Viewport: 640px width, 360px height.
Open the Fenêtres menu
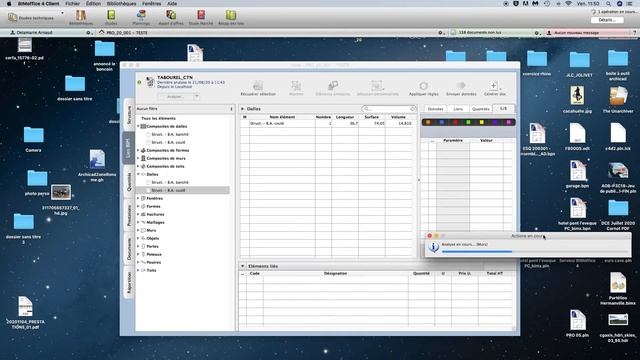152,4
